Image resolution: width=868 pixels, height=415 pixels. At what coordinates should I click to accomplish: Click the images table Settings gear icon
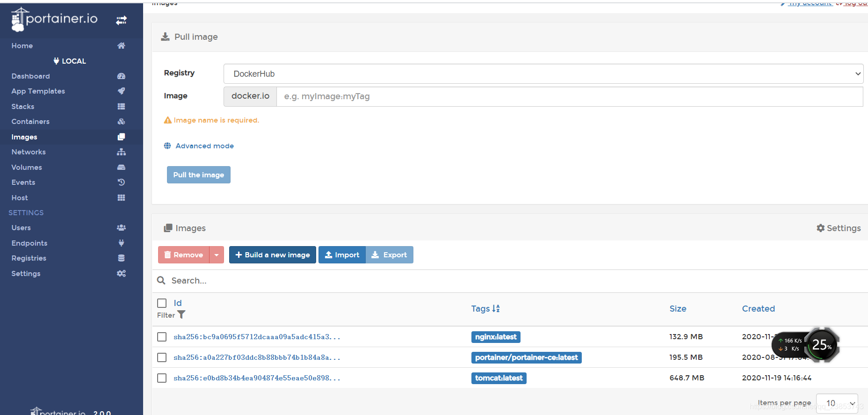point(820,228)
